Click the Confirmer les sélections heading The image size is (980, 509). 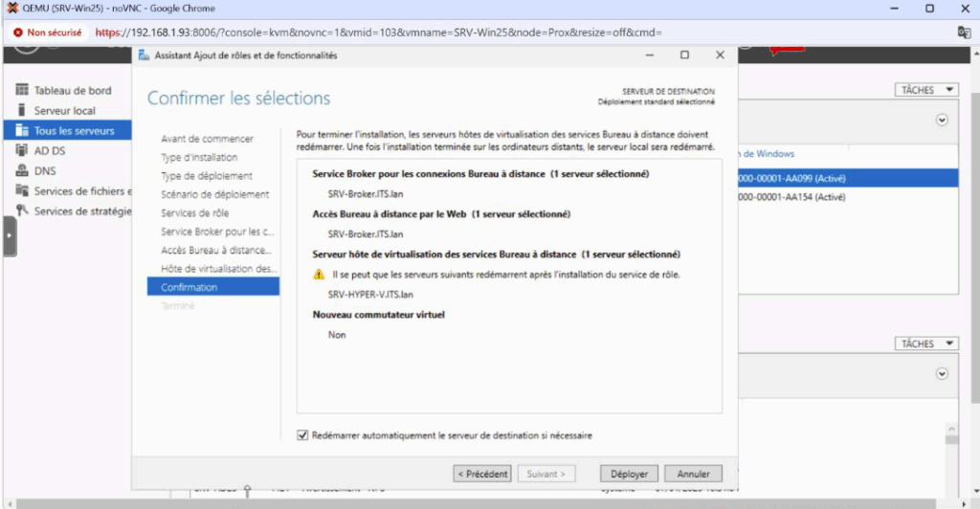(238, 98)
